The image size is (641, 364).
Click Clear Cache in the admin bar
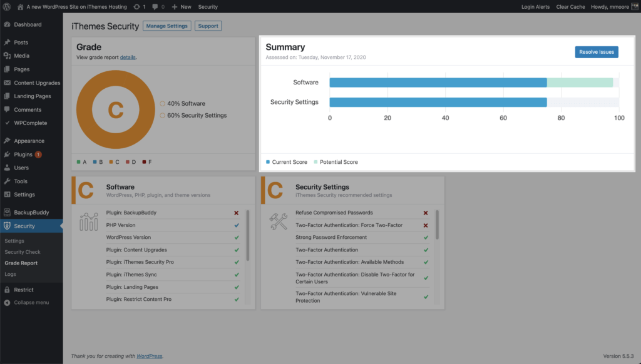pos(570,7)
